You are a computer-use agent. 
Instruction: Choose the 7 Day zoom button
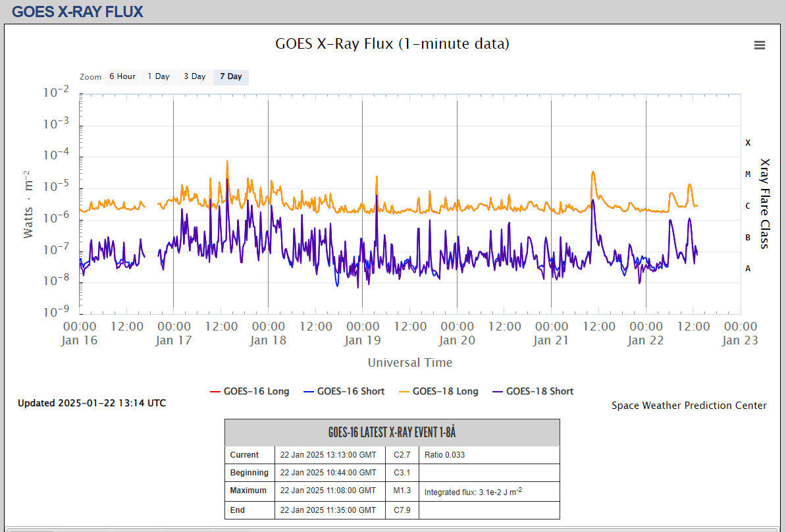point(230,76)
